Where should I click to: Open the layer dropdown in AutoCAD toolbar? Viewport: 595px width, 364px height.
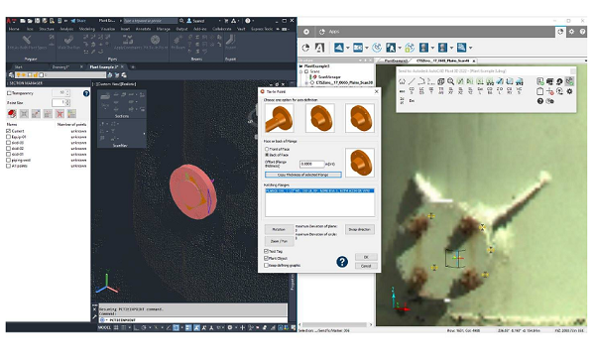click(x=61, y=74)
